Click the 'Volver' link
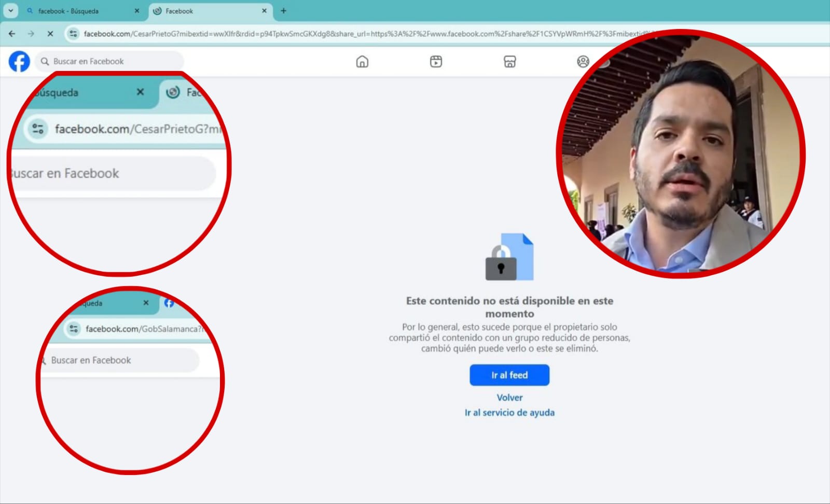The width and height of the screenshot is (830, 504). [509, 397]
